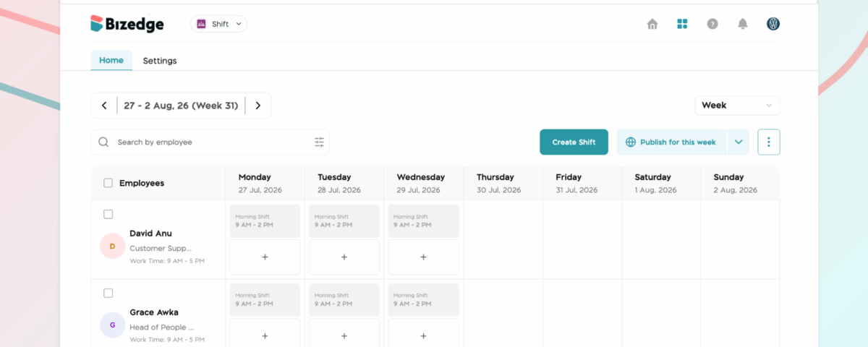Tick Grace Awka's checkbox
Viewport: 868px width, 347px height.
click(x=108, y=293)
